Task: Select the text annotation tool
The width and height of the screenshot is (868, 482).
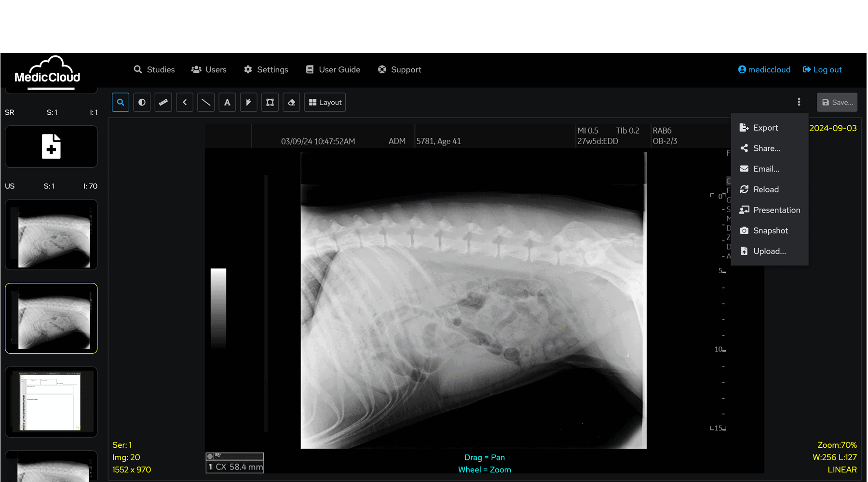Action: click(x=227, y=102)
